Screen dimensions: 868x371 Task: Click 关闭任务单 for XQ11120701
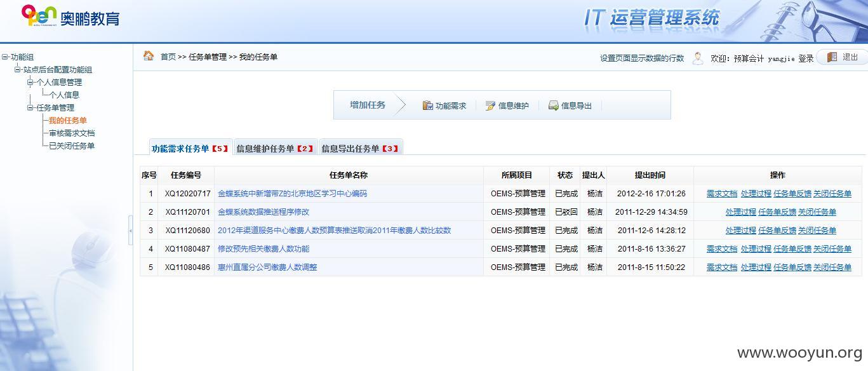(x=817, y=212)
